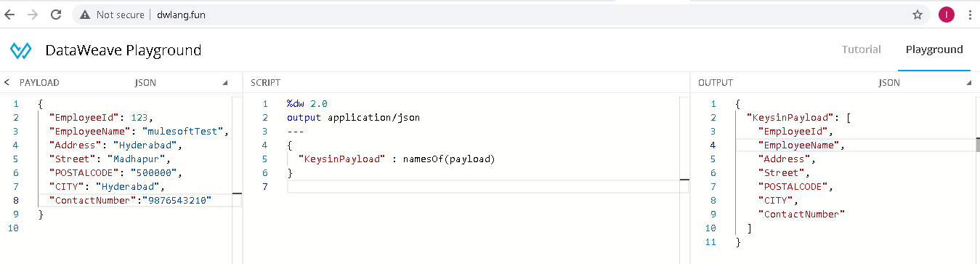980x264 pixels.
Task: View the Not secure site warning
Action: pyautogui.click(x=112, y=15)
